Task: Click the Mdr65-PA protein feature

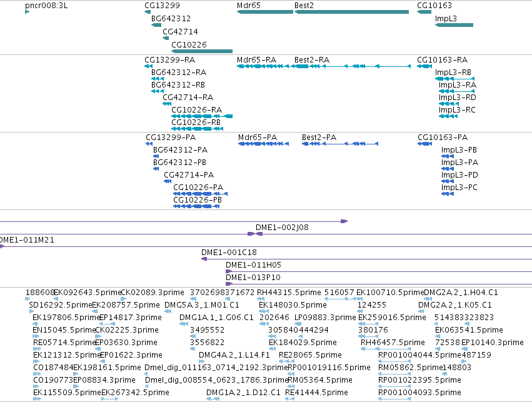Action: 263,144
